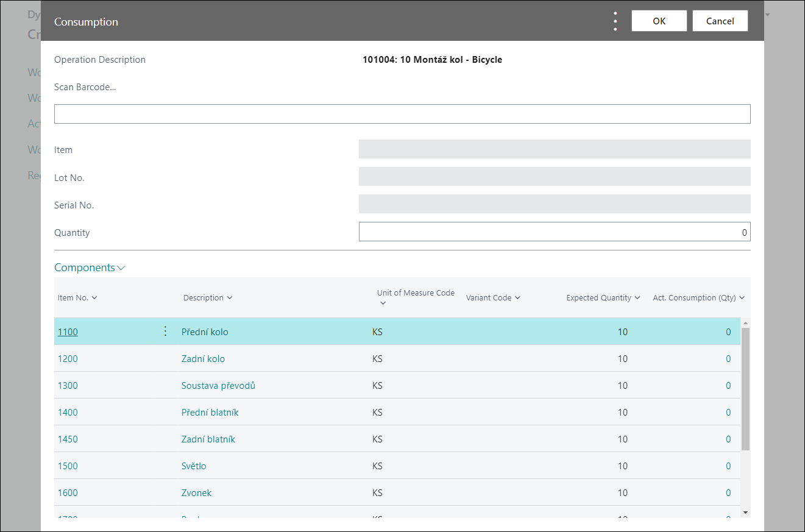Click into the Scan Barcode field
805x532 pixels.
pyautogui.click(x=402, y=113)
